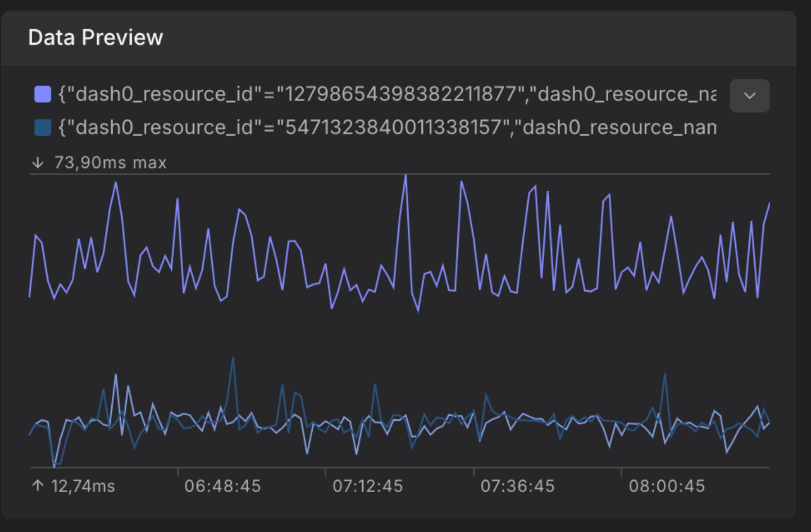Click the "12,74ms" minimum label
Viewport: 811px width, 532px height.
[x=83, y=486]
